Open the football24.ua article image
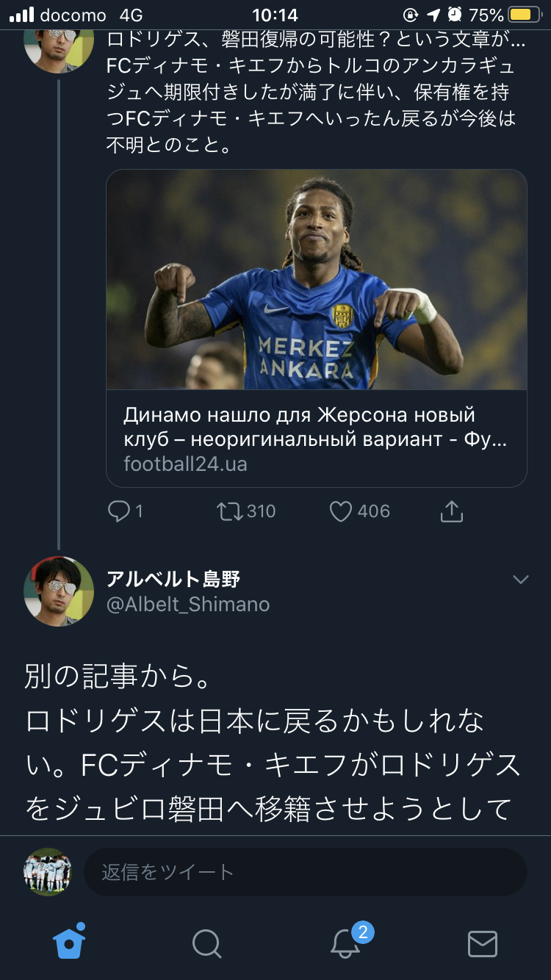The height and width of the screenshot is (980, 551). coord(317,280)
